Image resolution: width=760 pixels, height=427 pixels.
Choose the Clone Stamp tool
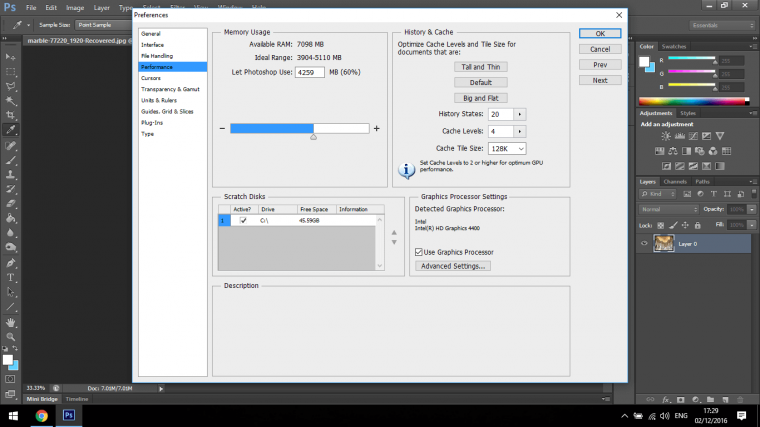tap(10, 174)
